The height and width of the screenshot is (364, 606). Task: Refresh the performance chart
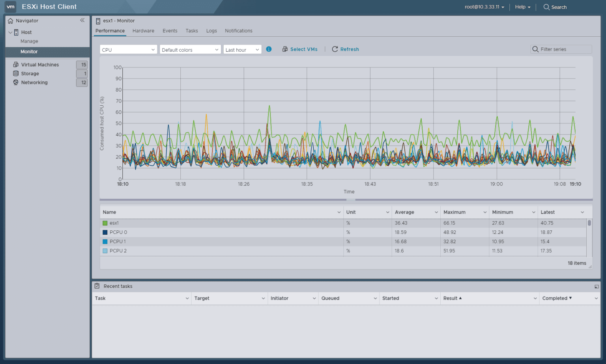(345, 49)
